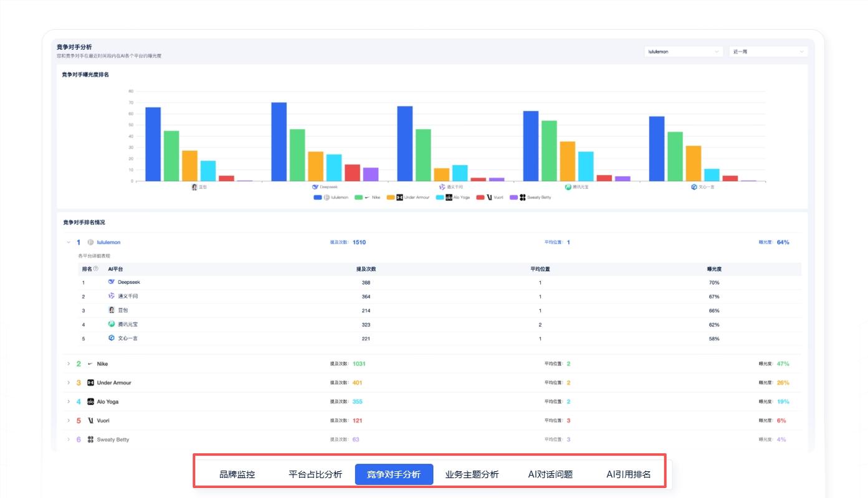Screen dimensions: 868x498
Task: Click the 221 mentions cell for 文心一言
Action: click(366, 339)
